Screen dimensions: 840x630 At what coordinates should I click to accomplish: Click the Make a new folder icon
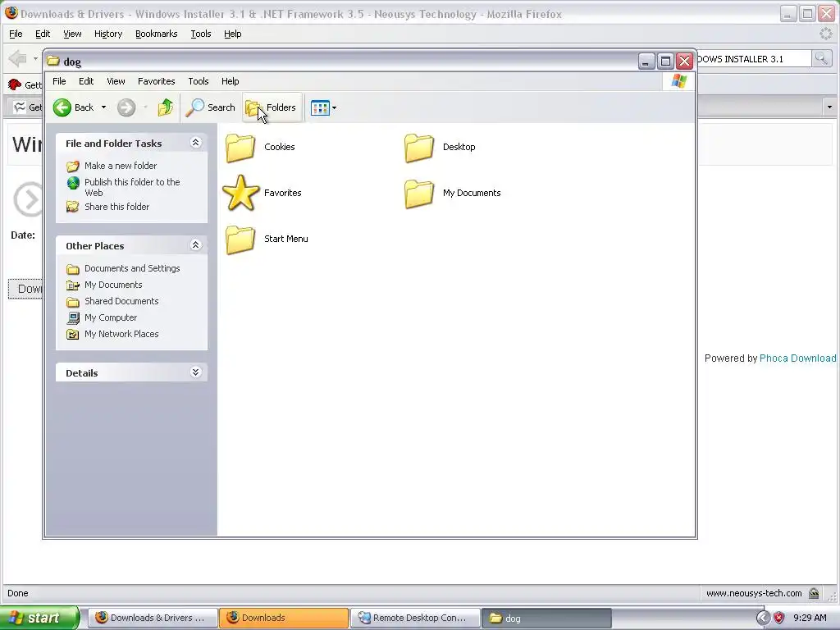tap(73, 166)
